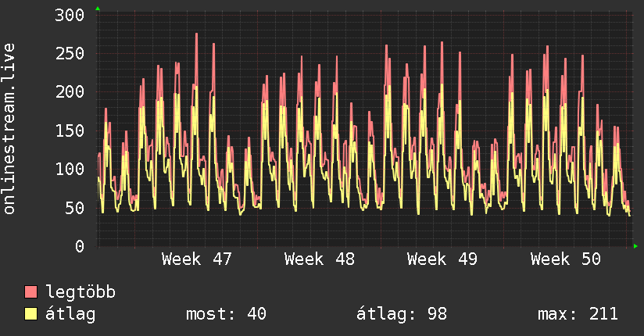
Task: Click the pink legtöbb legend swatch
Action: click(x=30, y=291)
